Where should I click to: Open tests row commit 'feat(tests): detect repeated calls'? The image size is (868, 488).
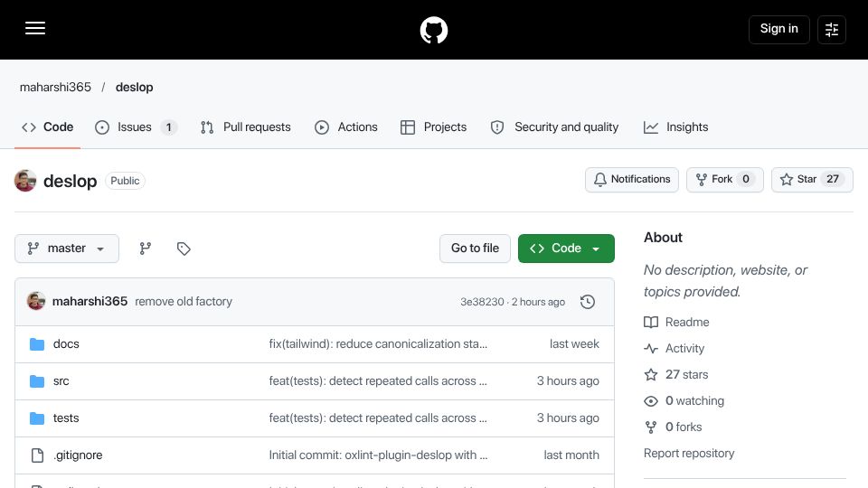pos(378,418)
